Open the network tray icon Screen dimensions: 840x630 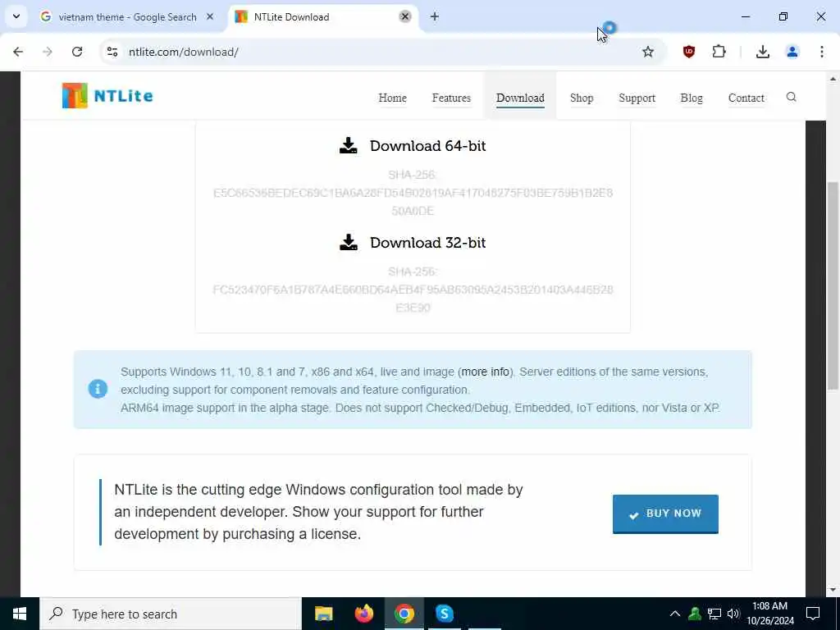click(x=714, y=614)
